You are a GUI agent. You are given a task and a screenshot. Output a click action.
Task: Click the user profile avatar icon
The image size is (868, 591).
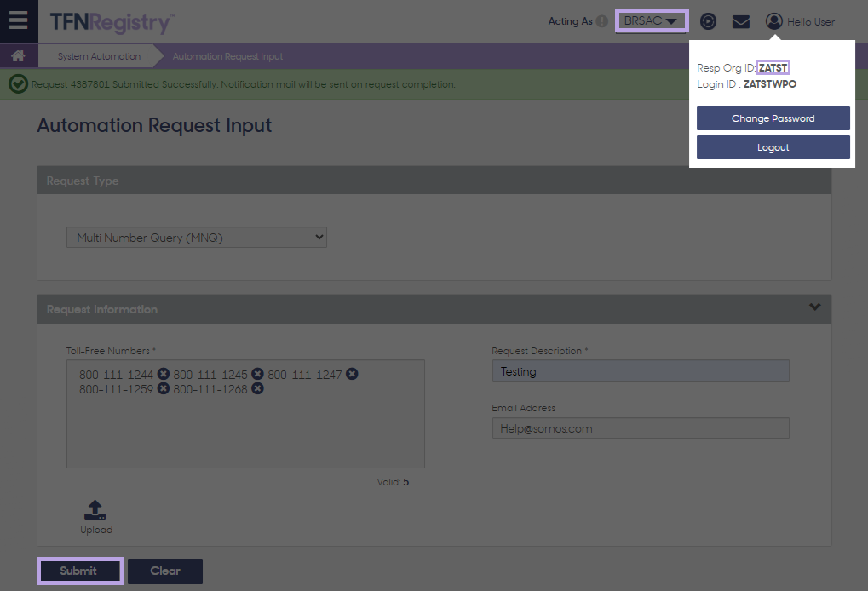pos(774,21)
